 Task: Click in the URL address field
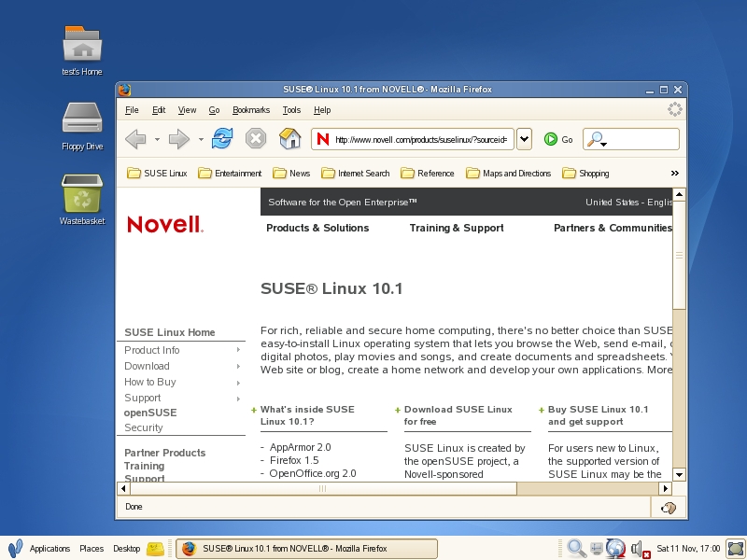point(420,139)
